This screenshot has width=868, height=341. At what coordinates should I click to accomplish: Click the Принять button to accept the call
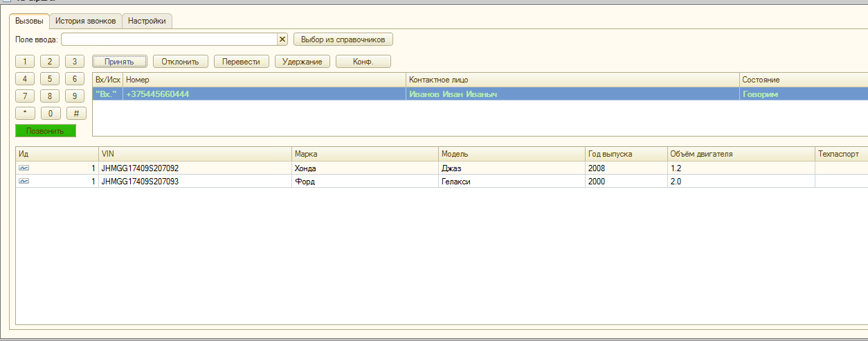tap(119, 62)
